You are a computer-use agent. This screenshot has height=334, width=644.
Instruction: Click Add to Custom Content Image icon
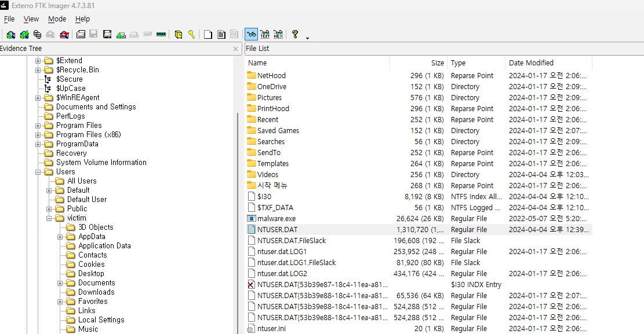pyautogui.click(x=121, y=35)
